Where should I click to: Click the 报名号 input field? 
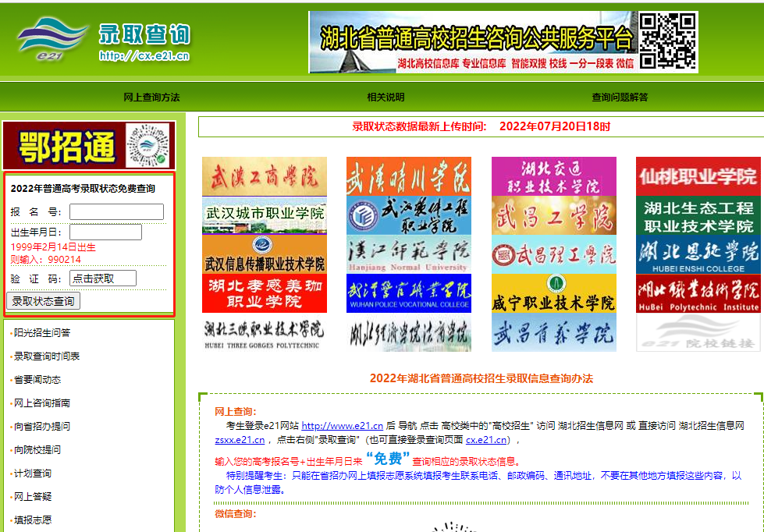[x=116, y=212]
